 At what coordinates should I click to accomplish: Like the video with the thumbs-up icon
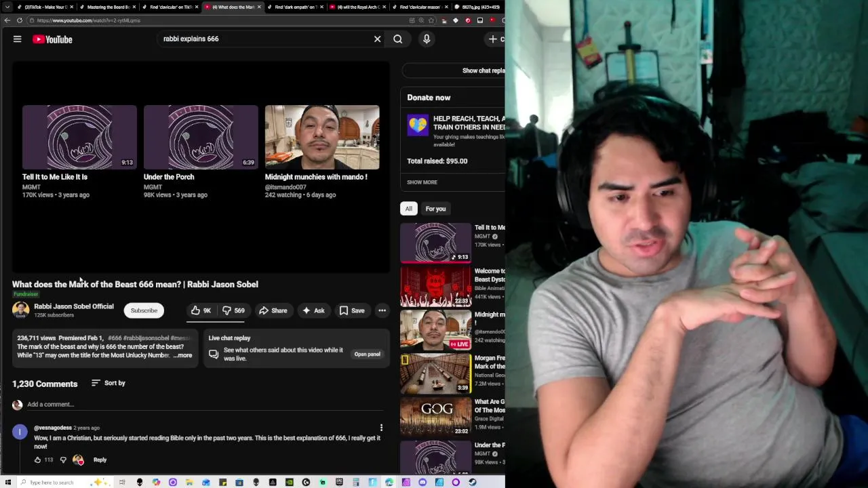201,310
